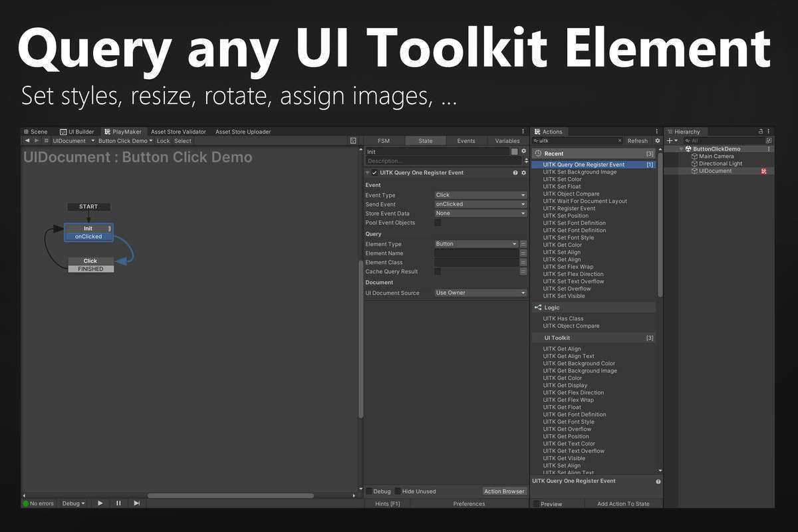
Task: Open the Store Event Data dropdown
Action: pos(481,213)
